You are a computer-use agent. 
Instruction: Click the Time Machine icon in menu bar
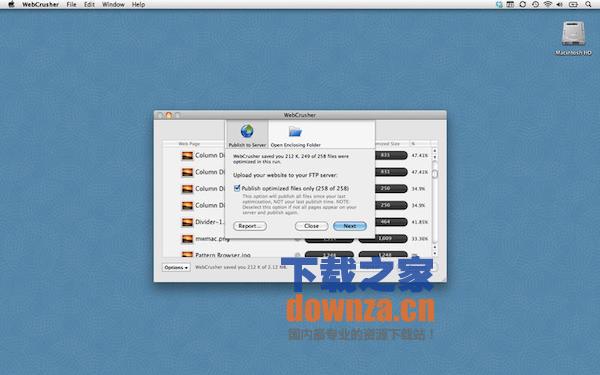[535, 5]
